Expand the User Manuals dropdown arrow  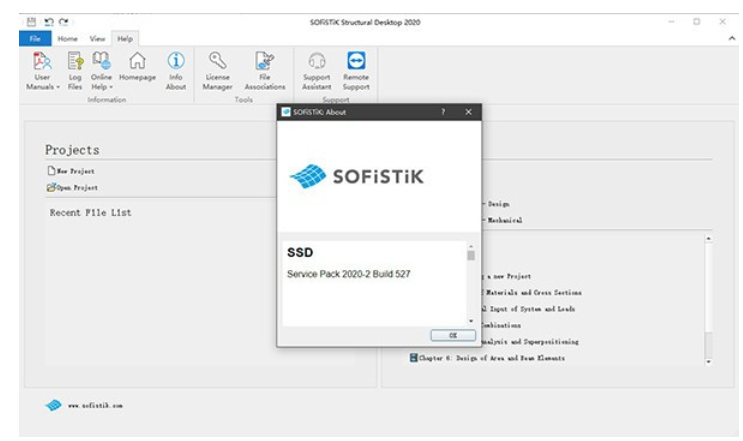[x=58, y=87]
